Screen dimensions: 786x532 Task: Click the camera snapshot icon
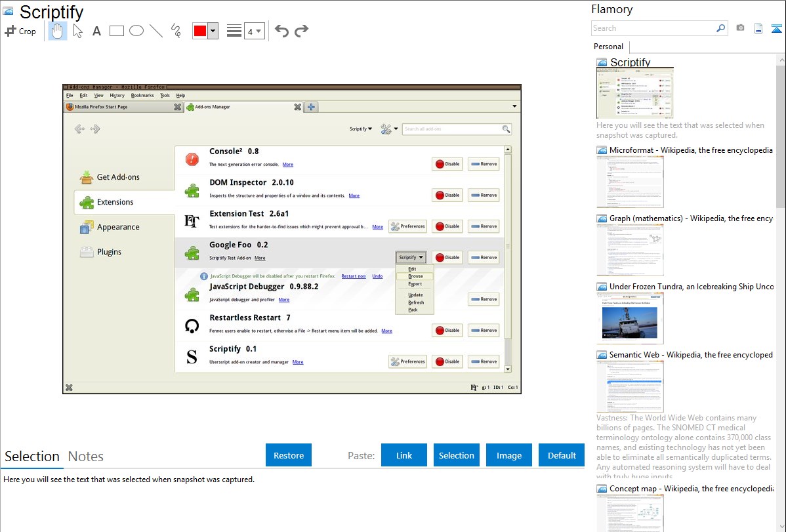740,28
